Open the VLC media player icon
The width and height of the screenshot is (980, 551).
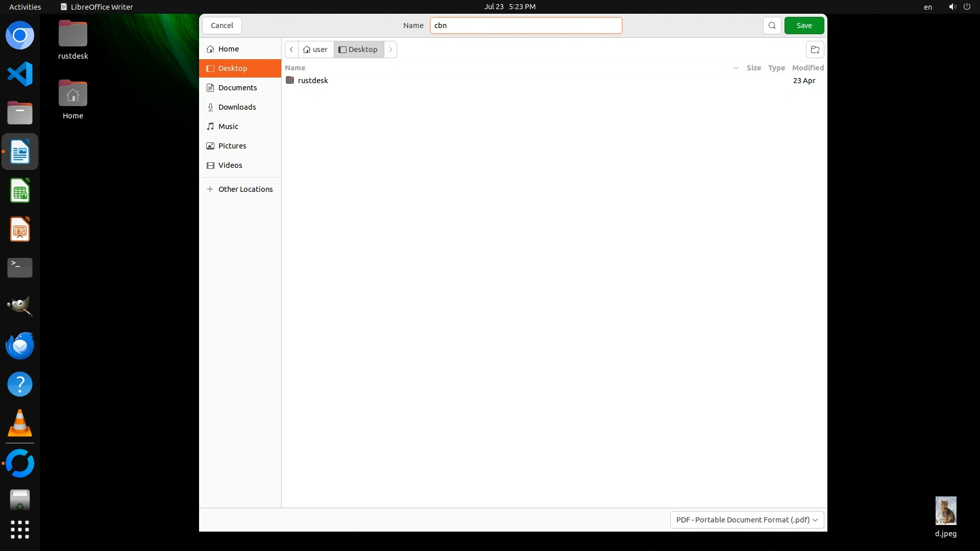coord(20,423)
